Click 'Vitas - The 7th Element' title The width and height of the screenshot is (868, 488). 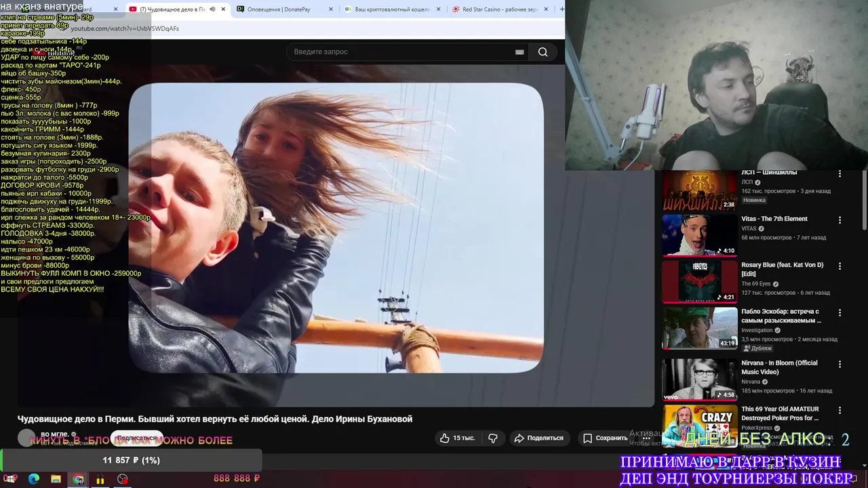pyautogui.click(x=774, y=219)
